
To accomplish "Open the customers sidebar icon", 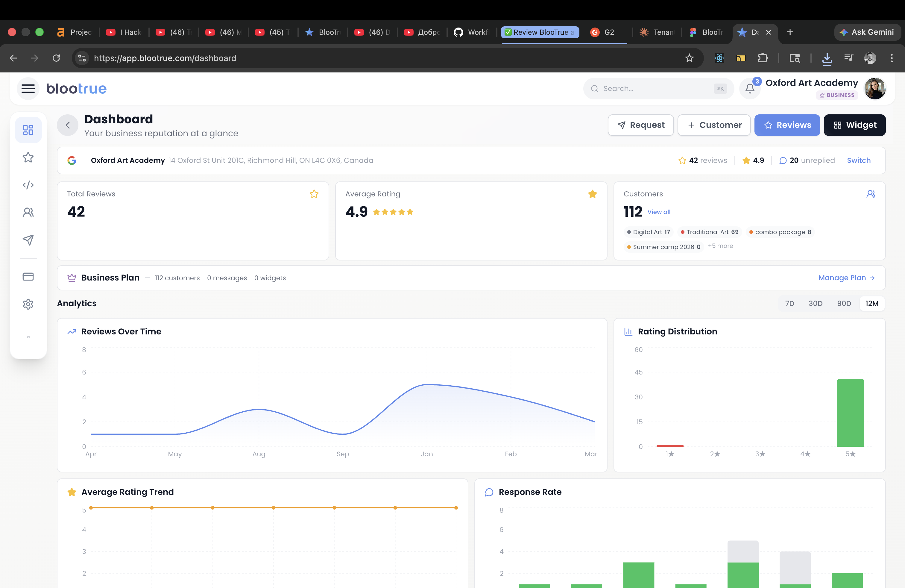I will click(28, 212).
